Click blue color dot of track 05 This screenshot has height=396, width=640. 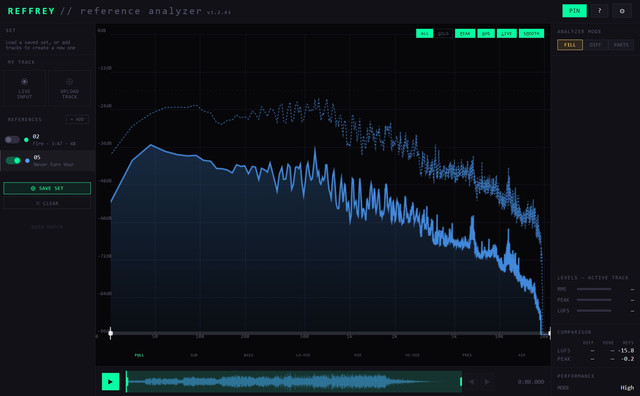(x=27, y=161)
